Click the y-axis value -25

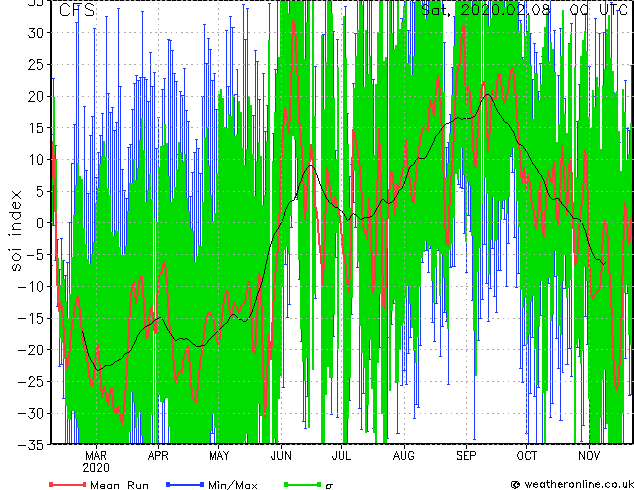point(31,382)
